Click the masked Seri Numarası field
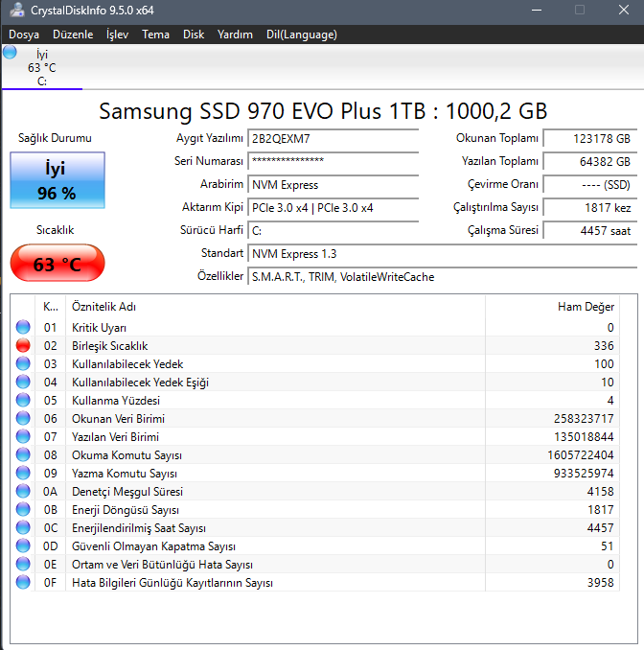The image size is (644, 650). pyautogui.click(x=333, y=161)
